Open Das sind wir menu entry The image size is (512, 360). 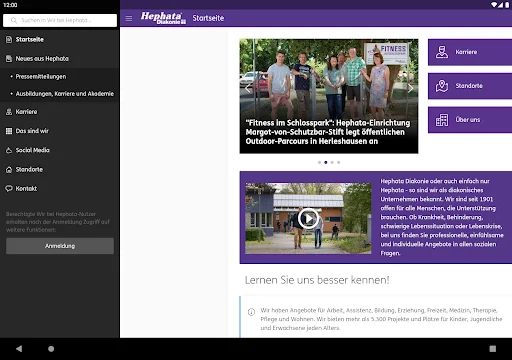click(x=60, y=131)
